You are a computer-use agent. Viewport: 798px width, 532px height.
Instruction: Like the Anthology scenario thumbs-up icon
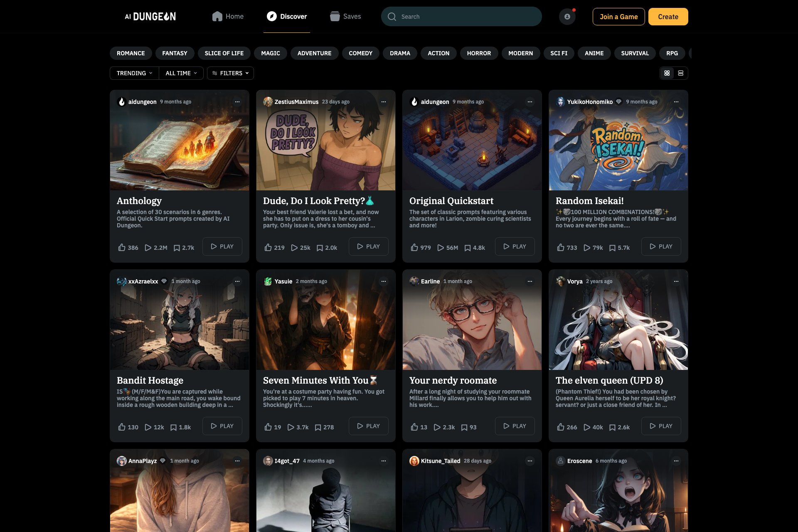pyautogui.click(x=122, y=248)
